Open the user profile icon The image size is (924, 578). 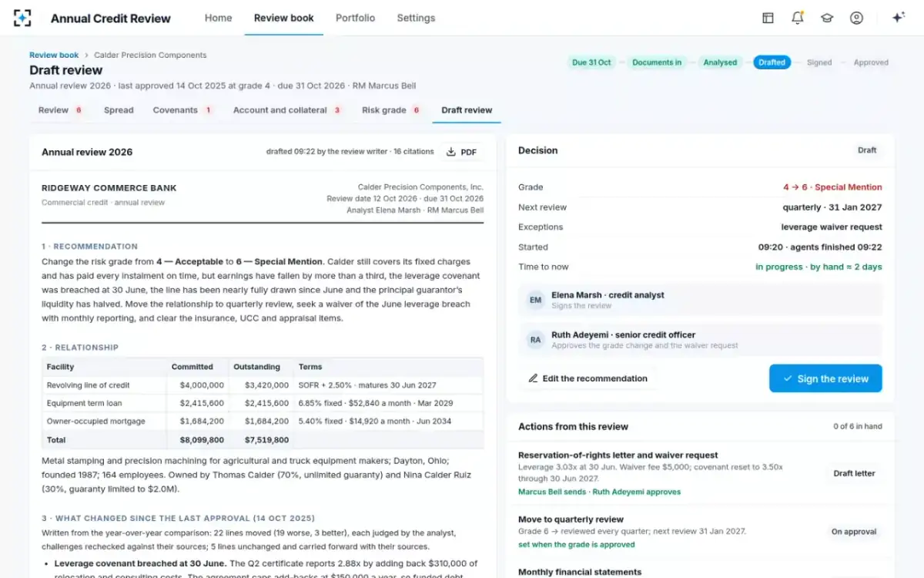pyautogui.click(x=856, y=18)
